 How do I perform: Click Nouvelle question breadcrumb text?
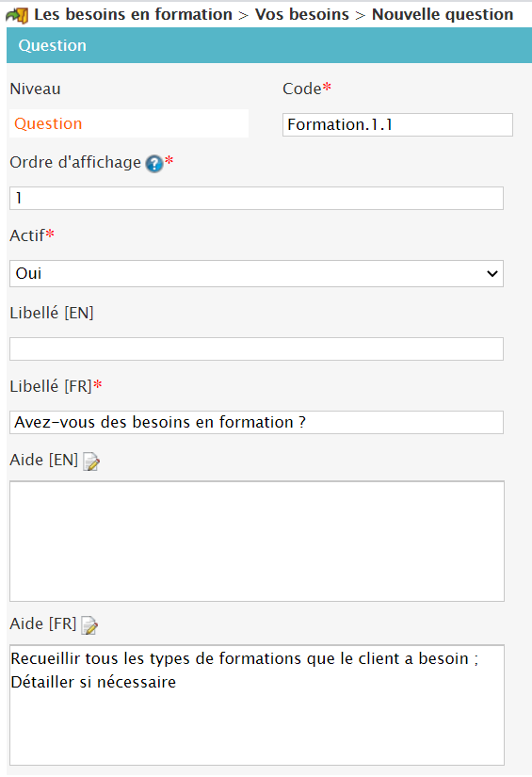443,15
